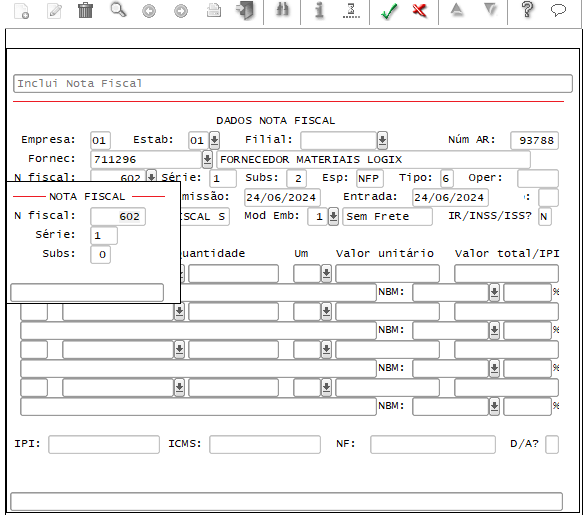This screenshot has width=583, height=515.
Task: Click the IPI total input field
Action: [x=104, y=444]
